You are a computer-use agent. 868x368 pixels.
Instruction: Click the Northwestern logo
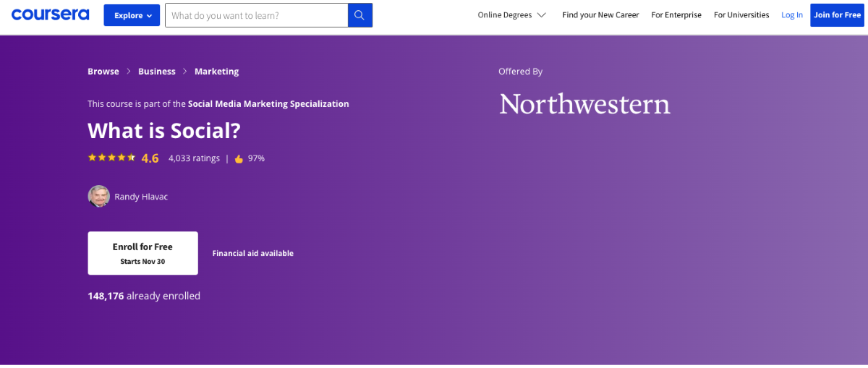[584, 104]
